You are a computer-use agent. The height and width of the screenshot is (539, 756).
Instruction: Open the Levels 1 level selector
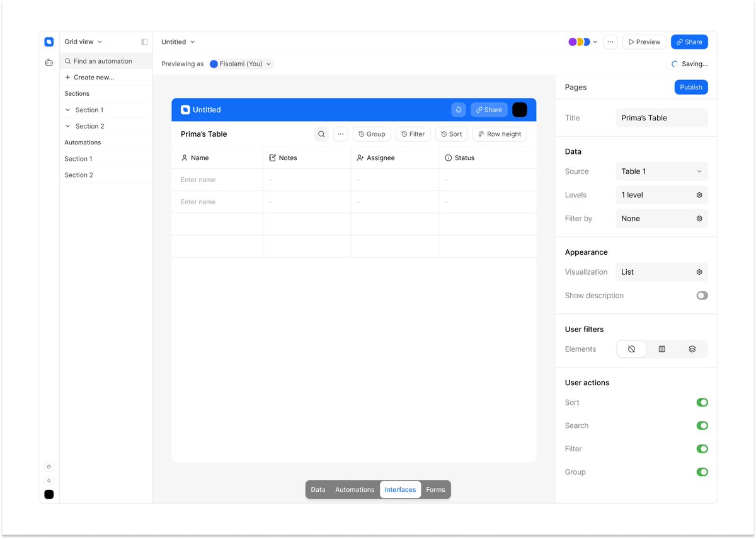click(x=661, y=195)
